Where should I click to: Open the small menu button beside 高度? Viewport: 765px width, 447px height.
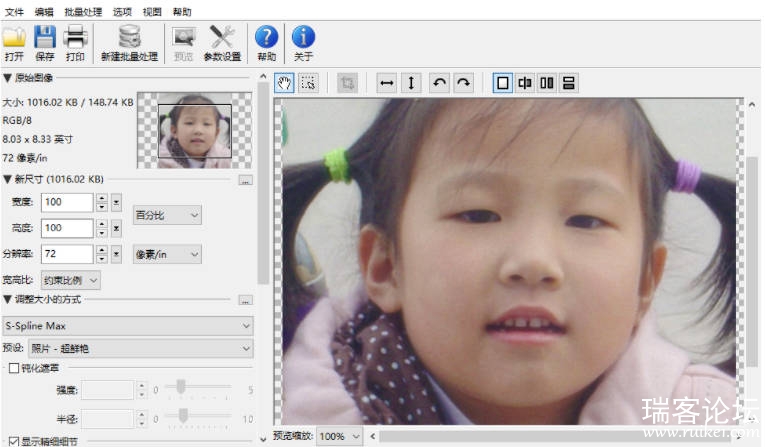coord(116,228)
